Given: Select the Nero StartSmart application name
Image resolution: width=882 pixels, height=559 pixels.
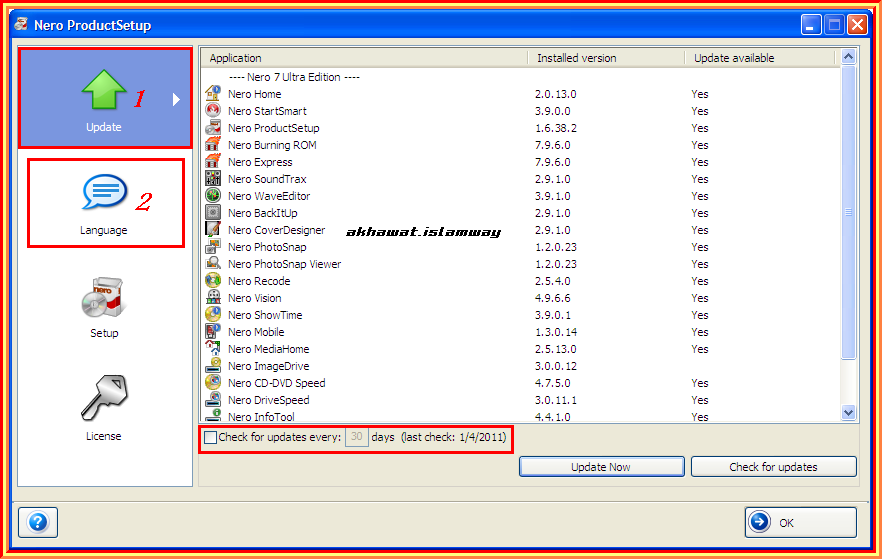Looking at the screenshot, I should click(267, 111).
